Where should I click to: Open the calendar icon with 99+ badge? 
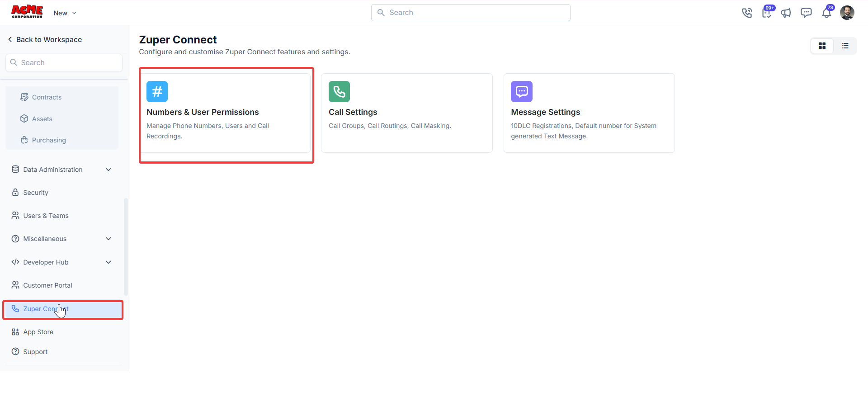767,12
